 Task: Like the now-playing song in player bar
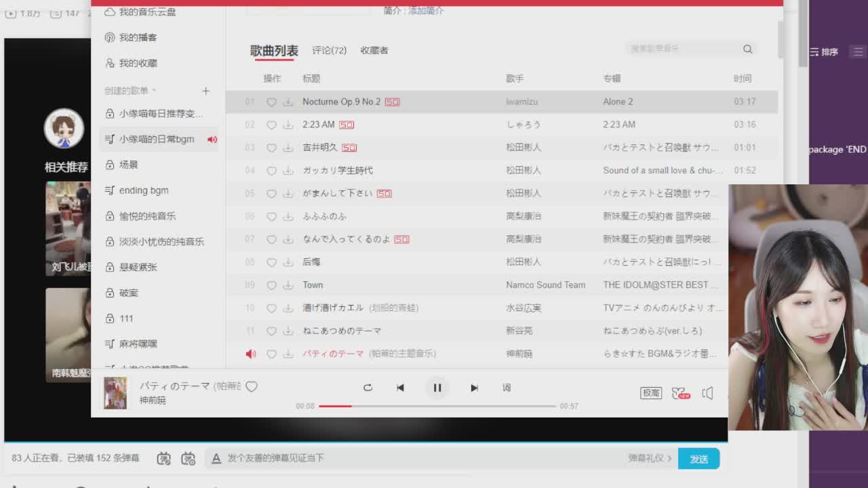click(252, 386)
